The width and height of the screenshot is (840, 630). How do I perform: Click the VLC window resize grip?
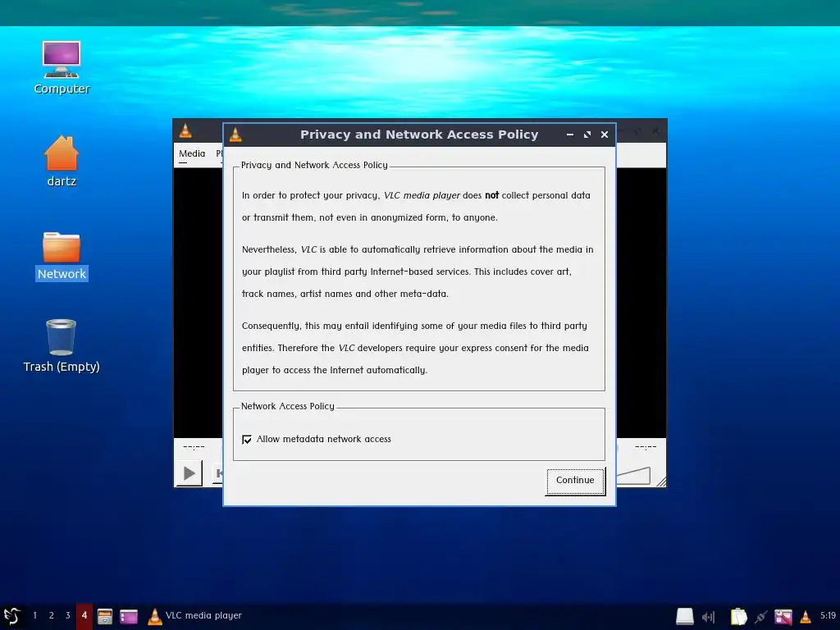pyautogui.click(x=662, y=482)
